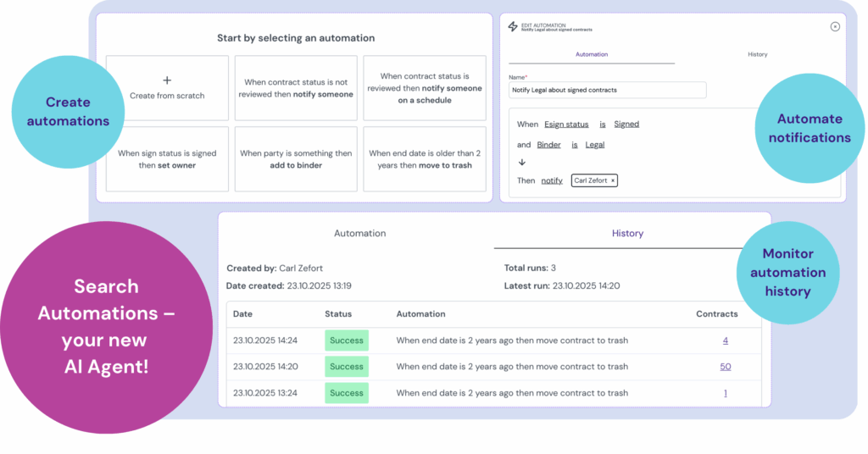Click the lightning bolt Edit Automation icon
This screenshot has height=454, width=868.
(513, 26)
